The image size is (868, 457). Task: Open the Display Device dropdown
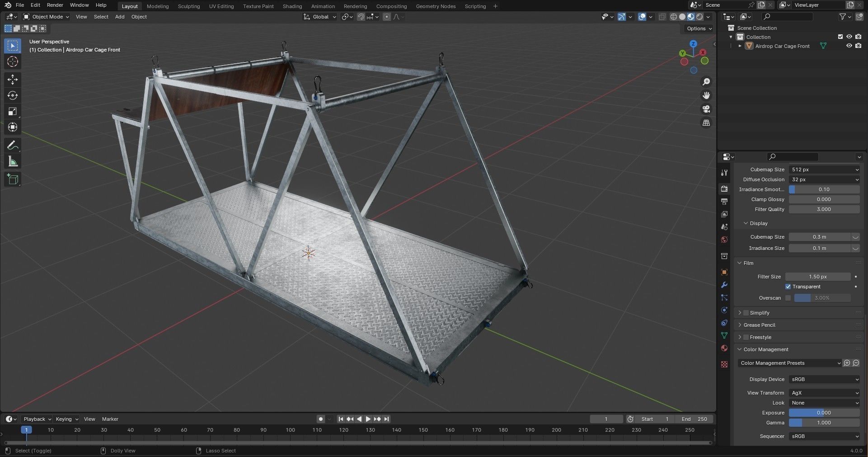pyautogui.click(x=824, y=379)
